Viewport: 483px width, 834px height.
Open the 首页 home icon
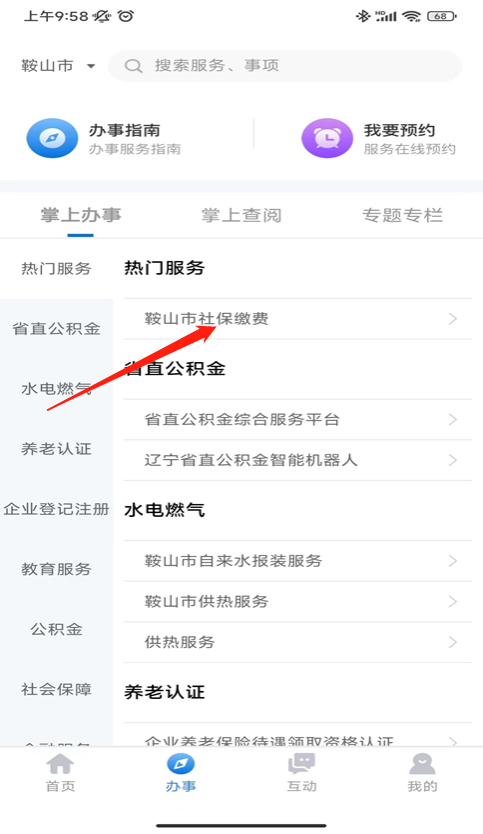(x=60, y=765)
